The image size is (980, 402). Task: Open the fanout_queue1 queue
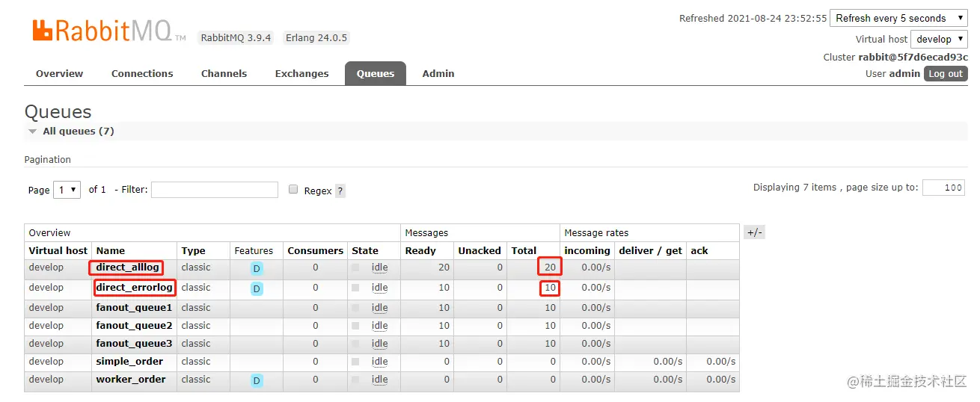point(134,308)
